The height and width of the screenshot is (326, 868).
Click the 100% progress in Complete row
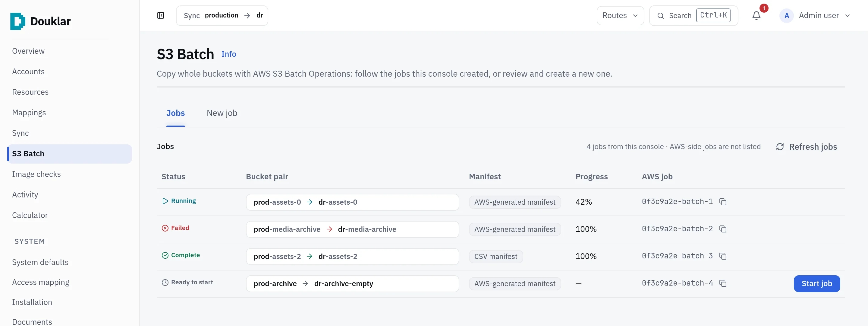[586, 256]
